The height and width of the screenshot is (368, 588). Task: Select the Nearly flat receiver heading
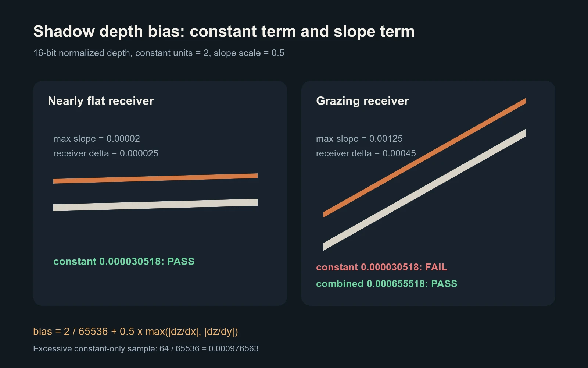click(x=101, y=101)
